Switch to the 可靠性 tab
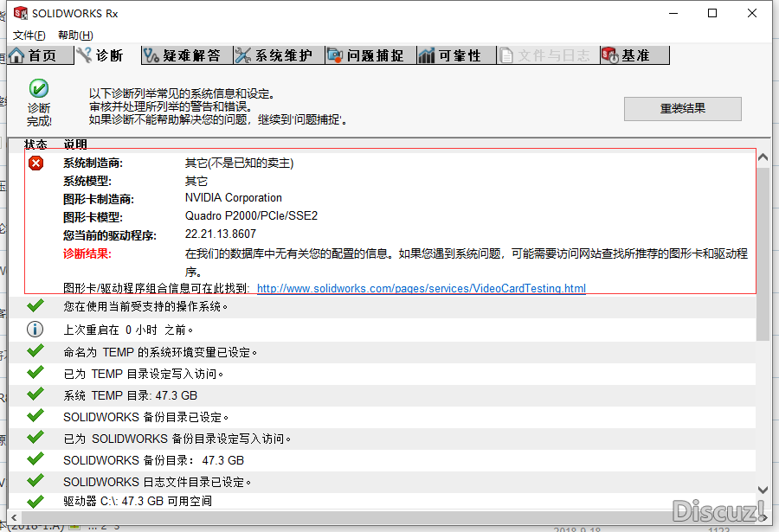This screenshot has width=779, height=532. (x=456, y=55)
